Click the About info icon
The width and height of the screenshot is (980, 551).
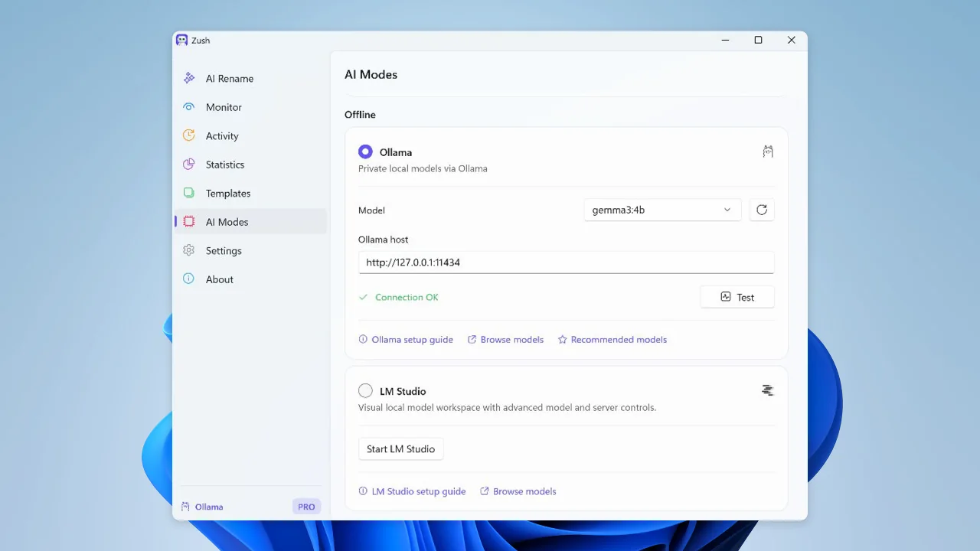click(x=188, y=279)
